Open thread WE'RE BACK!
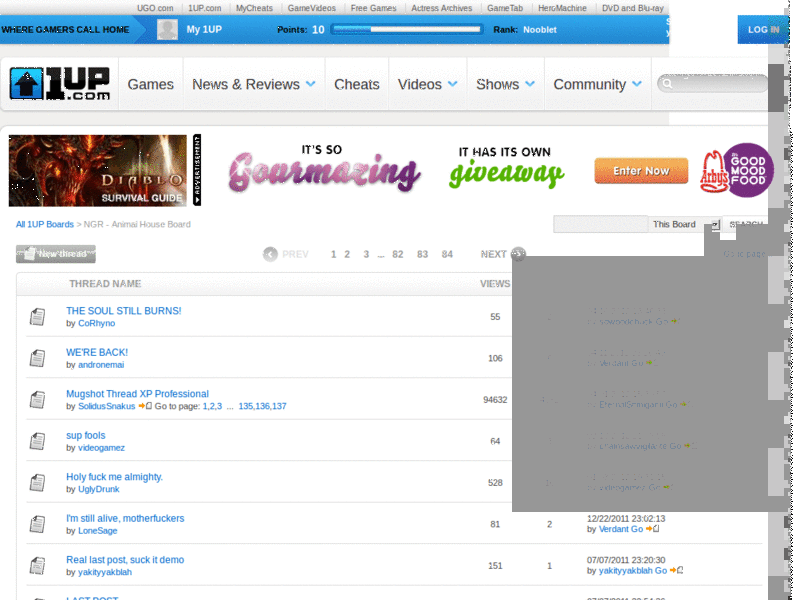Image resolution: width=800 pixels, height=600 pixels. [x=97, y=353]
